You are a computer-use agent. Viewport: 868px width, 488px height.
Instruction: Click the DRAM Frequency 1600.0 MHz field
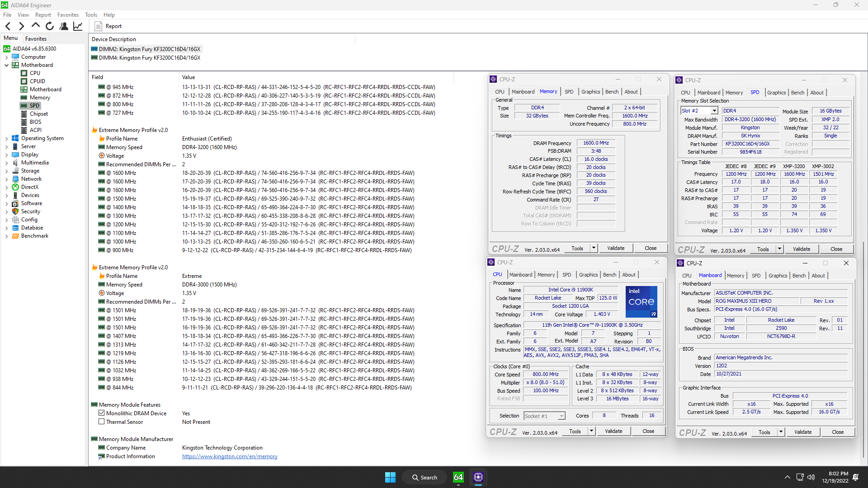[x=596, y=143]
